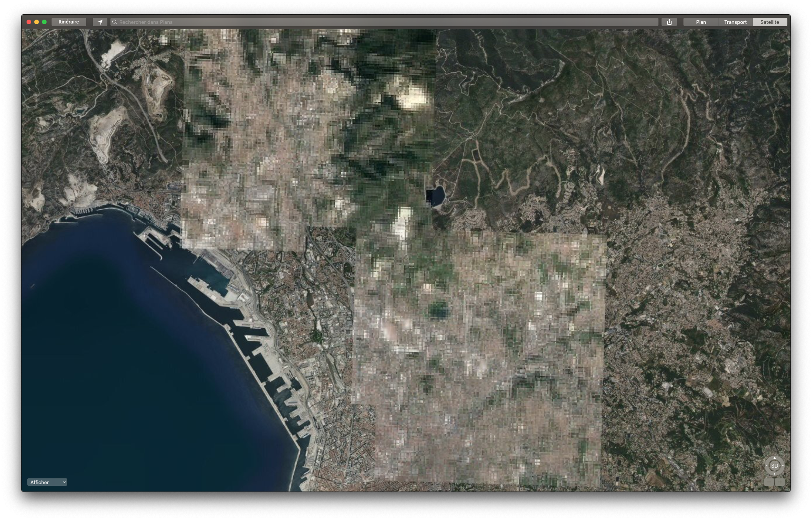Image resolution: width=812 pixels, height=520 pixels.
Task: Select the Satellite view tab
Action: tap(769, 22)
